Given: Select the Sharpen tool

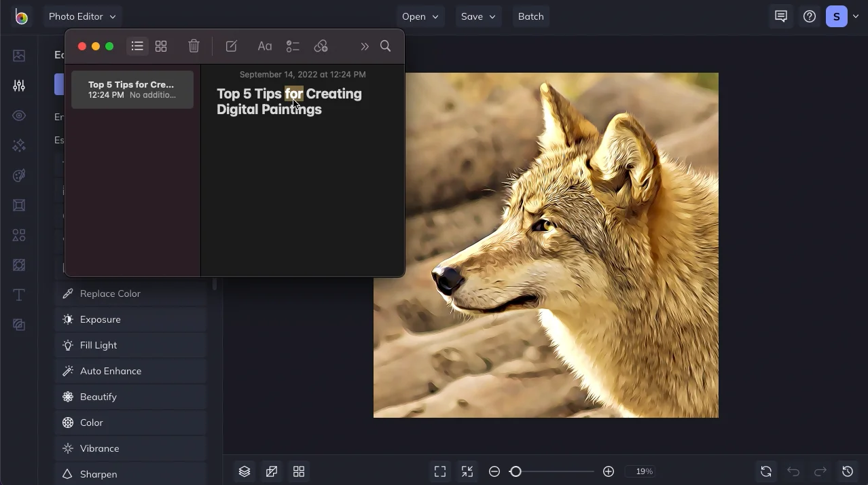Looking at the screenshot, I should pos(130,474).
